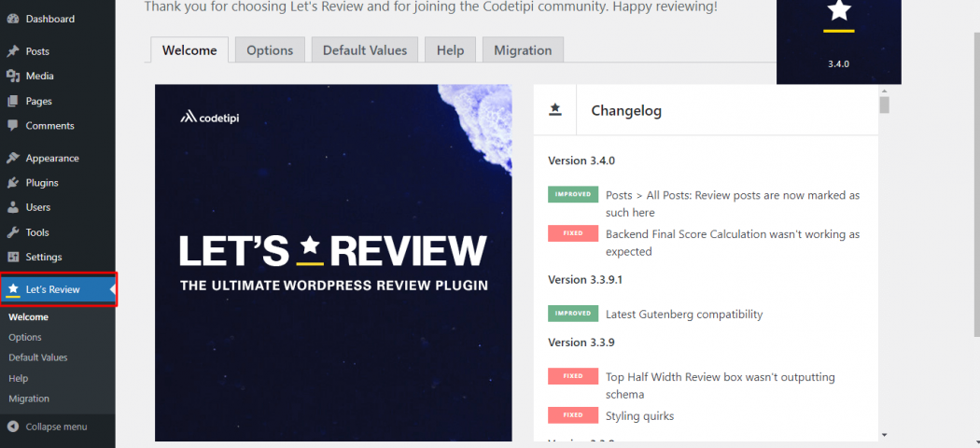Click the Let's Review banner image
This screenshot has width=980, height=448.
coord(333,262)
